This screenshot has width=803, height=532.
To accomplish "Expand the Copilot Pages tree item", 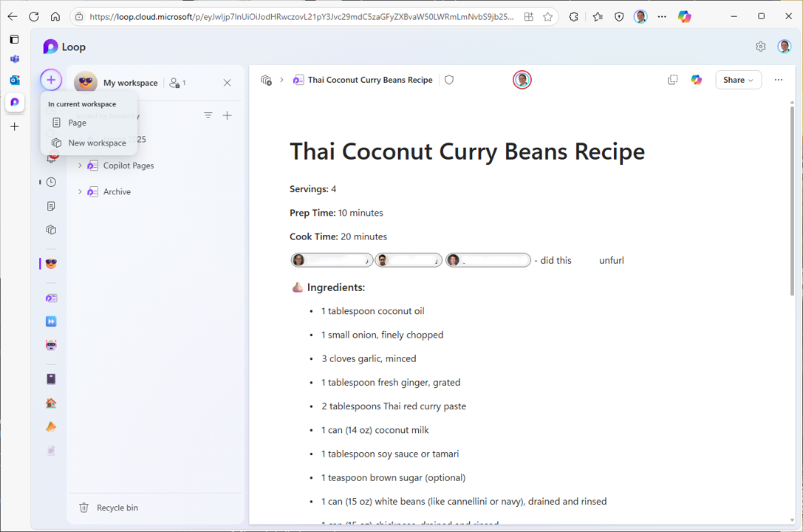I will (80, 166).
